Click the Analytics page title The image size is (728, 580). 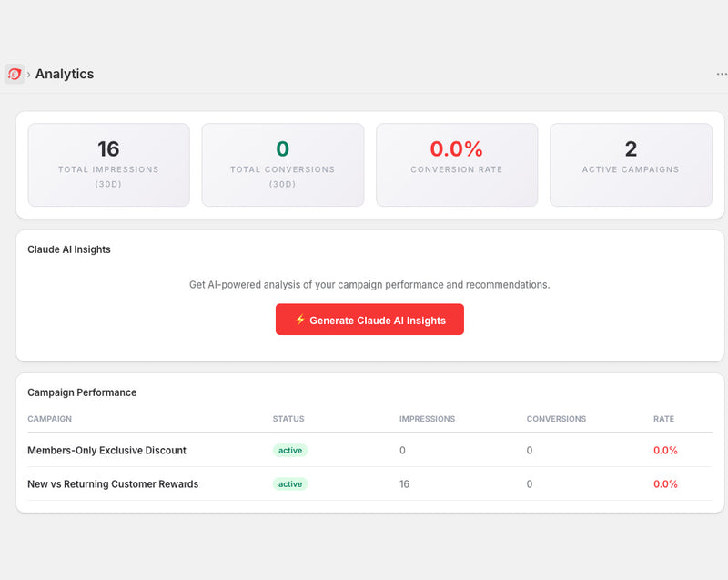pos(65,74)
